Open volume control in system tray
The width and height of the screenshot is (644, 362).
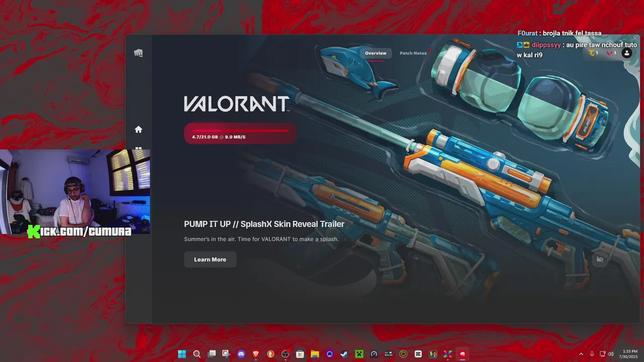(611, 354)
